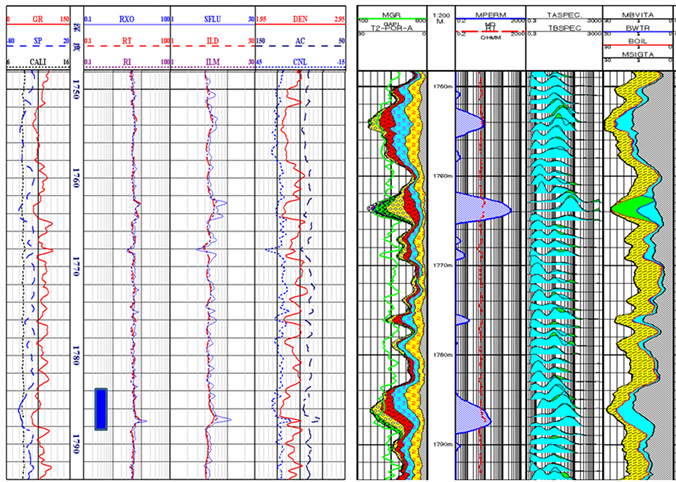Select the RXO curve header
This screenshot has height=482, width=676.
125,18
